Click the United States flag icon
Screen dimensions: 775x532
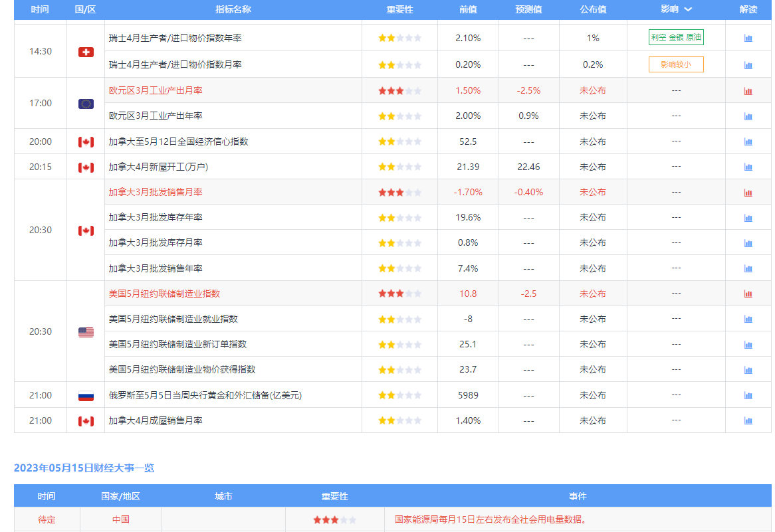[86, 332]
